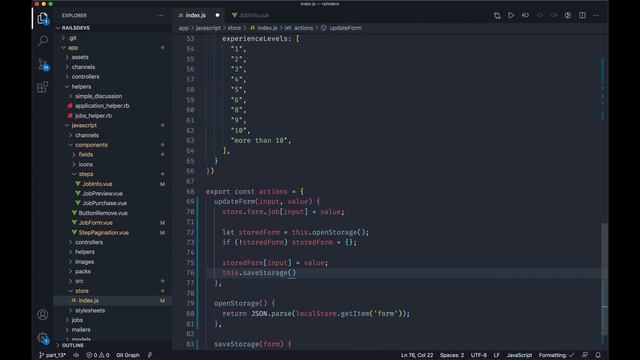Screen dimensions: 640x360
Task: Click the eye icon in status bar
Action: pos(76,355)
